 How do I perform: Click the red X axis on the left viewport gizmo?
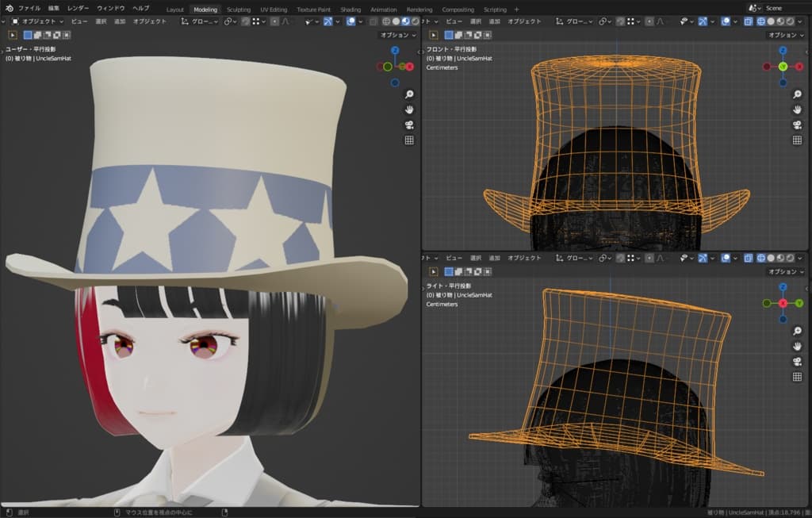pyautogui.click(x=410, y=67)
